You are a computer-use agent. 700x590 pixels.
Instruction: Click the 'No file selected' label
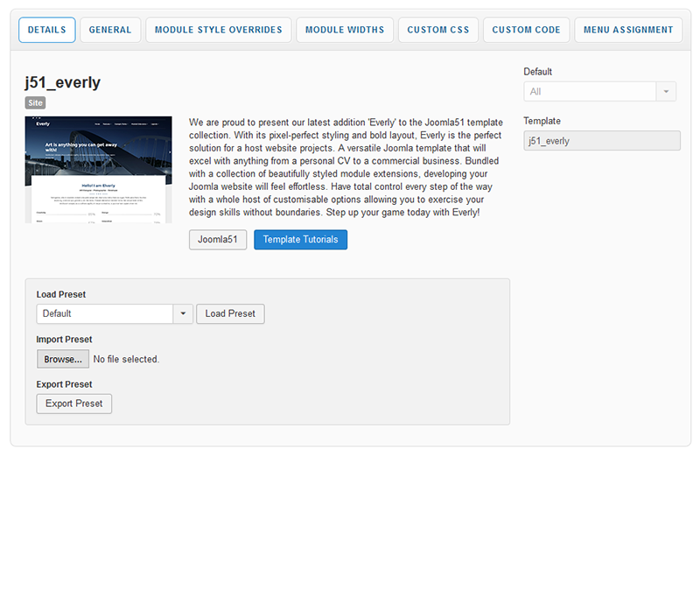(x=126, y=359)
